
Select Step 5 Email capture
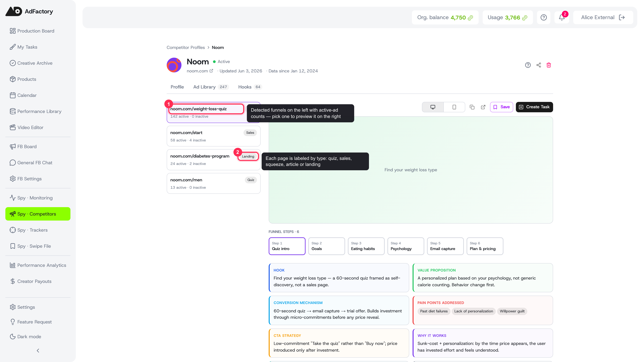pyautogui.click(x=445, y=246)
